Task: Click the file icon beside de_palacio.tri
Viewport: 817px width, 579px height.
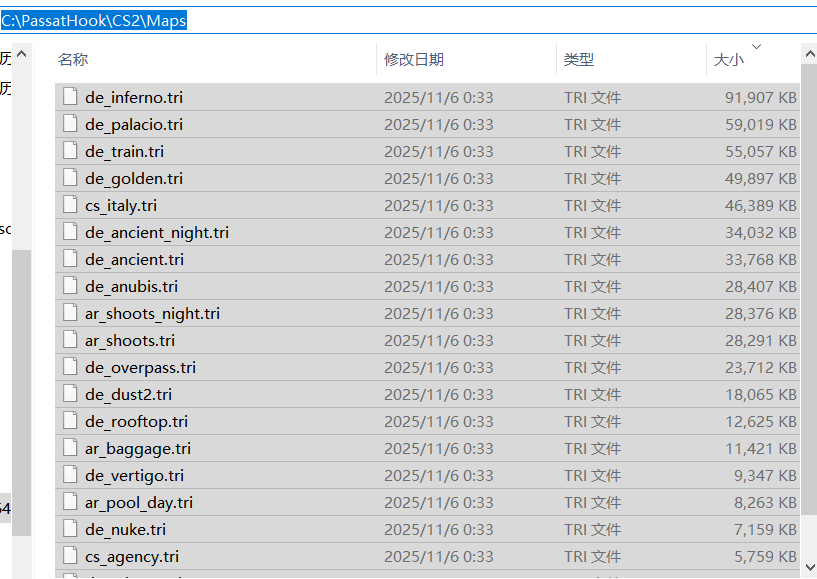Action: point(69,124)
